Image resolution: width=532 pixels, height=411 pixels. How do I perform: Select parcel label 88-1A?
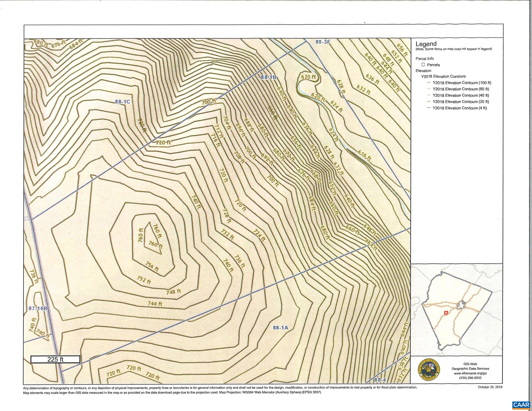(x=280, y=328)
